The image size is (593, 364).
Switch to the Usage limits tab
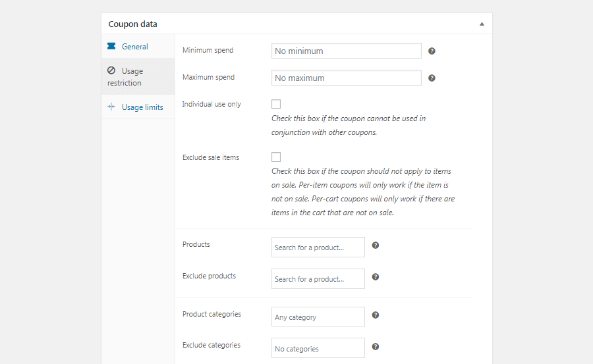[142, 107]
